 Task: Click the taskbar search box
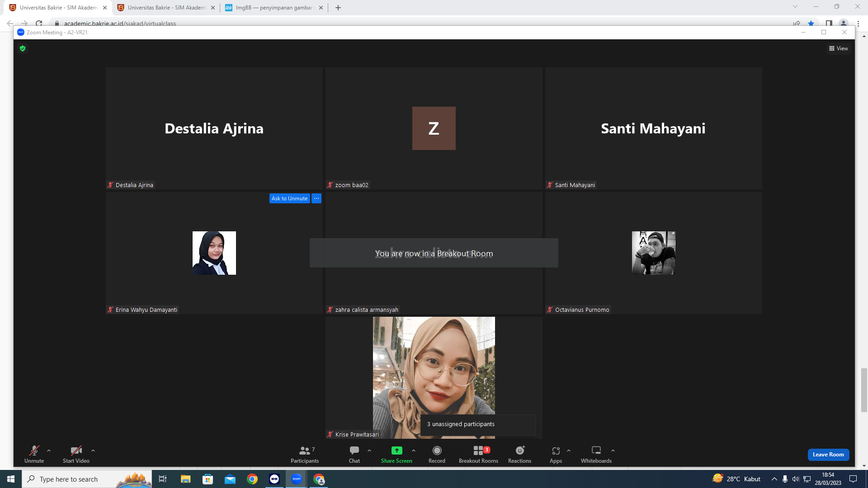[87, 479]
